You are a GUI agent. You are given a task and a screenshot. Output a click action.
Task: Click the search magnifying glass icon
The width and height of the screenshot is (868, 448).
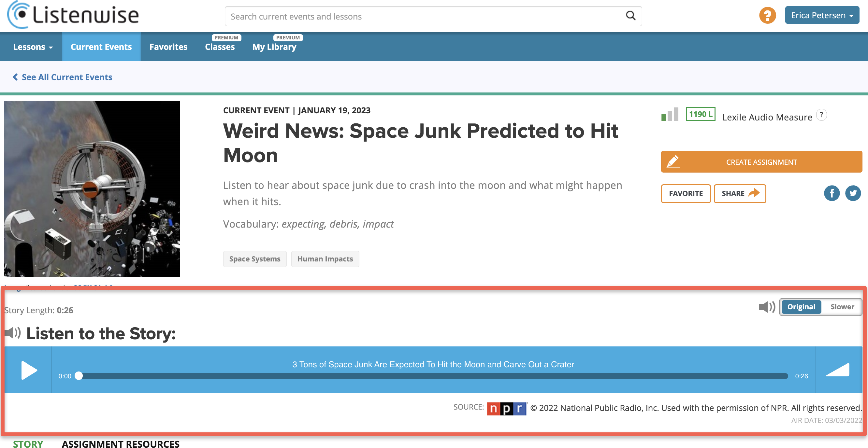pyautogui.click(x=630, y=16)
